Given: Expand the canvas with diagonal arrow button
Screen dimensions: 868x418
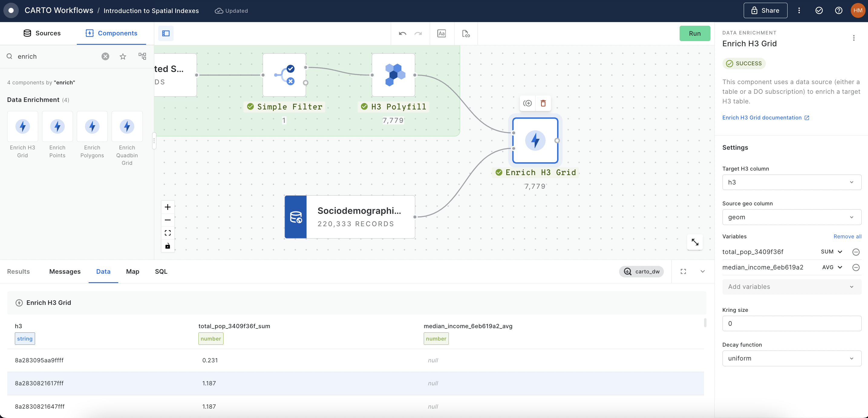Looking at the screenshot, I should click(695, 242).
